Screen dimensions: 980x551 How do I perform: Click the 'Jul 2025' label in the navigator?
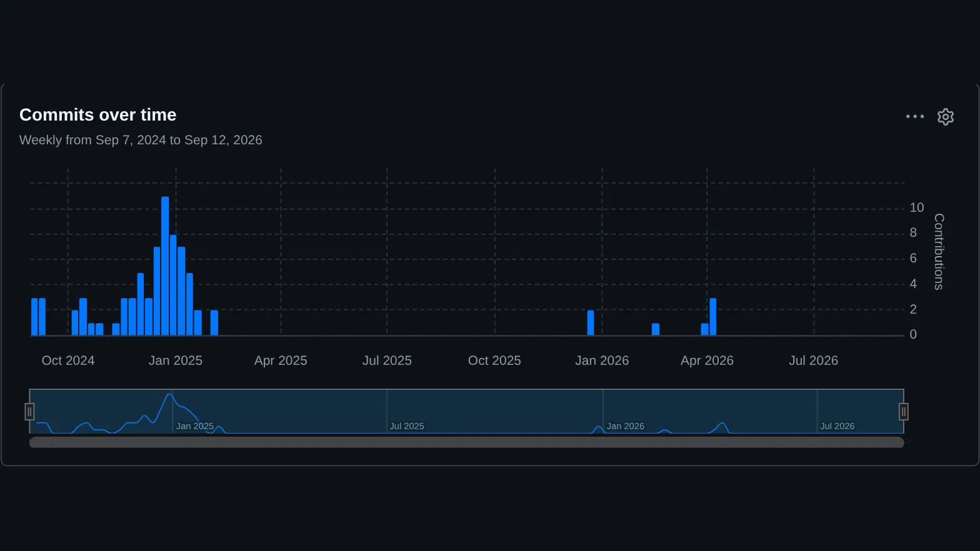coord(407,426)
